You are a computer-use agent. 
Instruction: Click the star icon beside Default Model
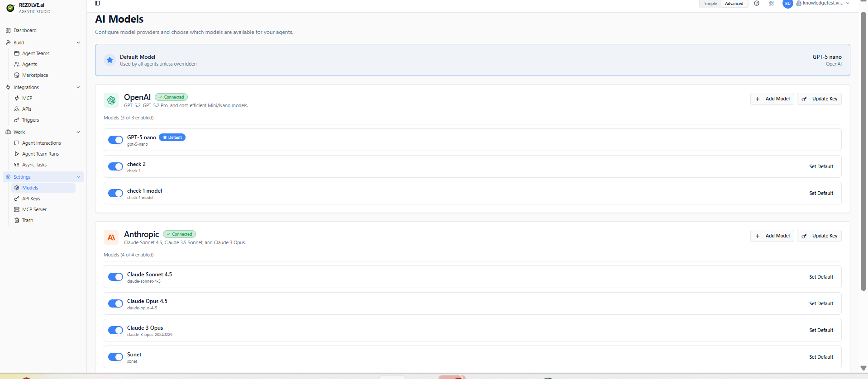click(x=110, y=60)
